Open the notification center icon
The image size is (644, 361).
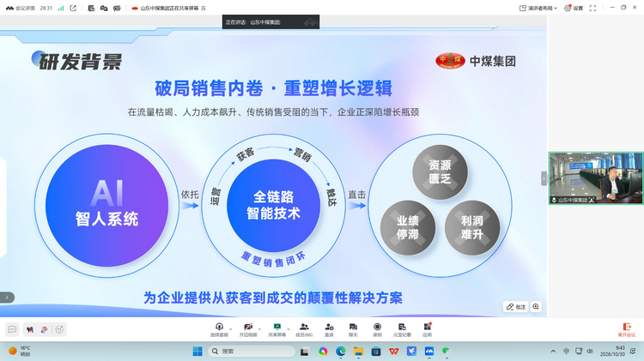click(633, 352)
